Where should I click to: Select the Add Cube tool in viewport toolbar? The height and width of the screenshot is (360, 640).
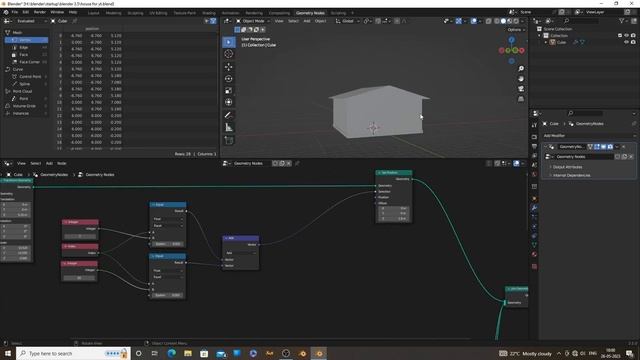coord(229,141)
